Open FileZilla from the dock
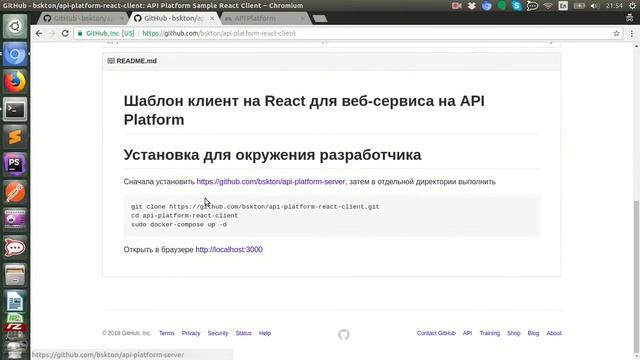The image size is (640, 360). [x=15, y=327]
